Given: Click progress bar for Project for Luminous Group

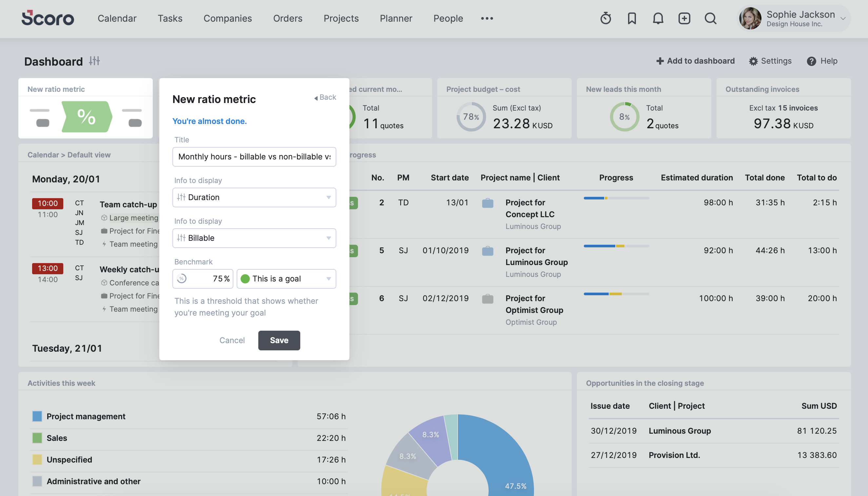Looking at the screenshot, I should 616,246.
